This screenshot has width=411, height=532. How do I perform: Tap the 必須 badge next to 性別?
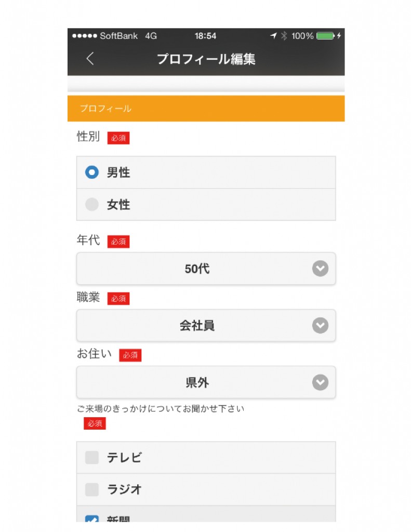(118, 138)
